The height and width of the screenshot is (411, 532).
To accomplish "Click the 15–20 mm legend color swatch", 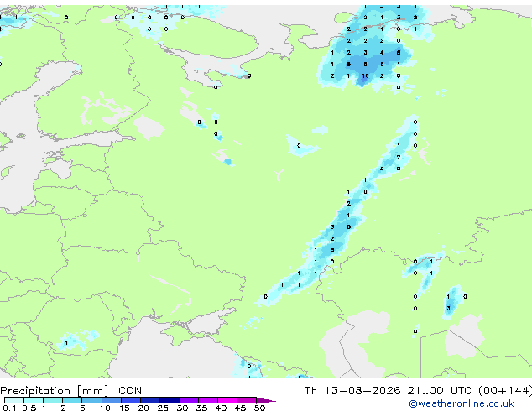I will point(130,400).
